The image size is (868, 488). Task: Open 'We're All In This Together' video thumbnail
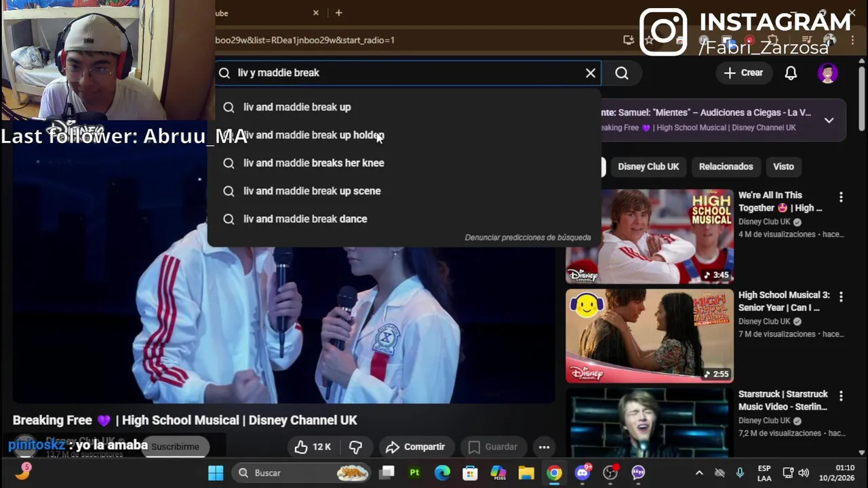pyautogui.click(x=650, y=237)
